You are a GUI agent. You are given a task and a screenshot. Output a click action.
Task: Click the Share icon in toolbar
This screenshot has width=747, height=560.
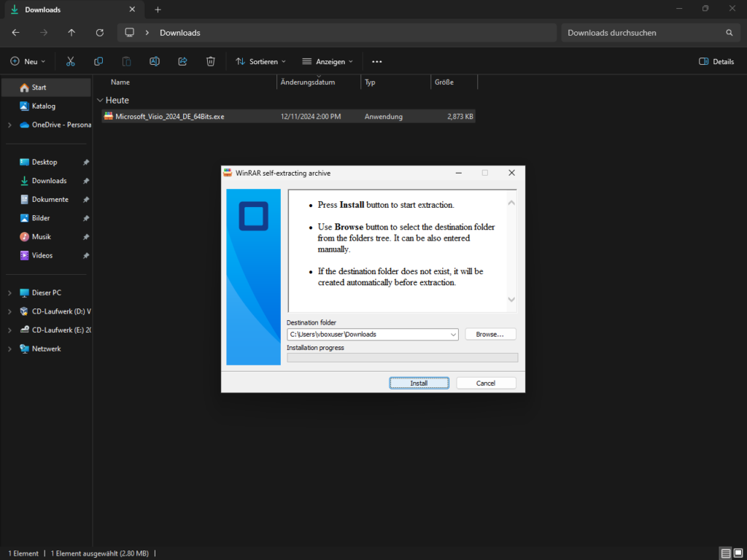[182, 61]
